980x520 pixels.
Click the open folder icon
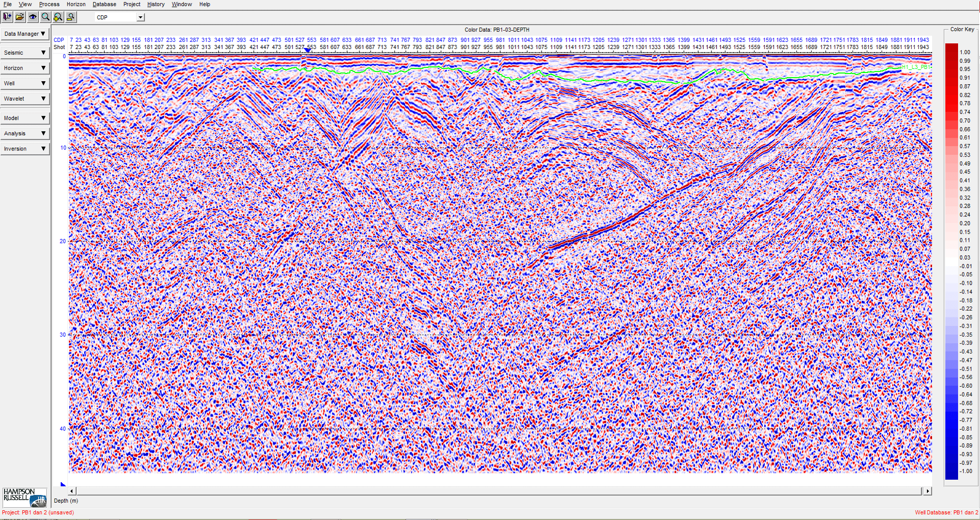[x=20, y=17]
